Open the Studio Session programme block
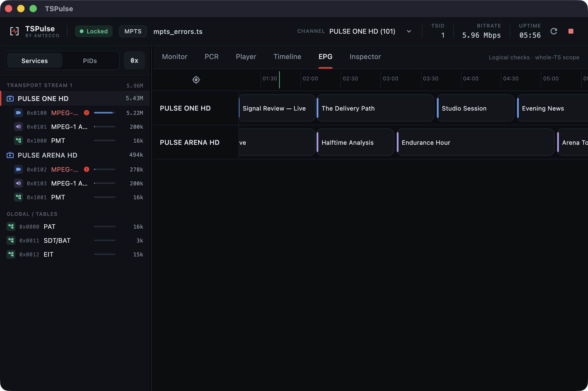588x391 pixels. (x=475, y=108)
